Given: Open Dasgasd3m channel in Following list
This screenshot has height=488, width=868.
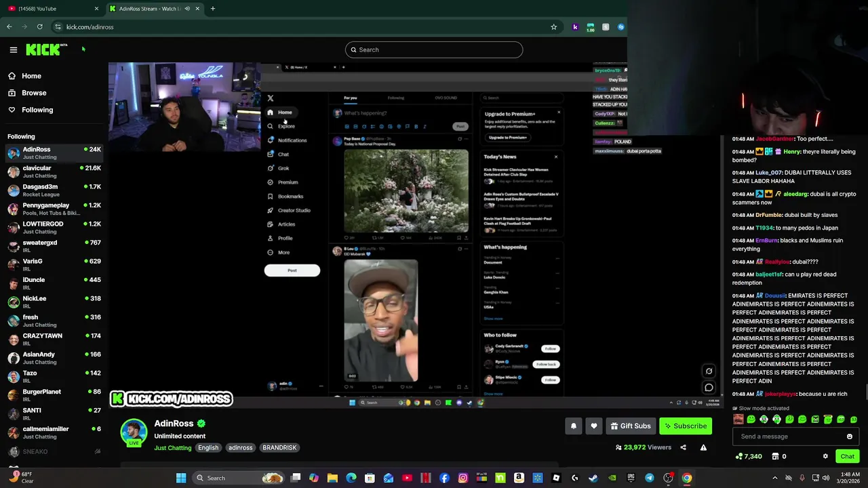Looking at the screenshot, I should (54, 190).
